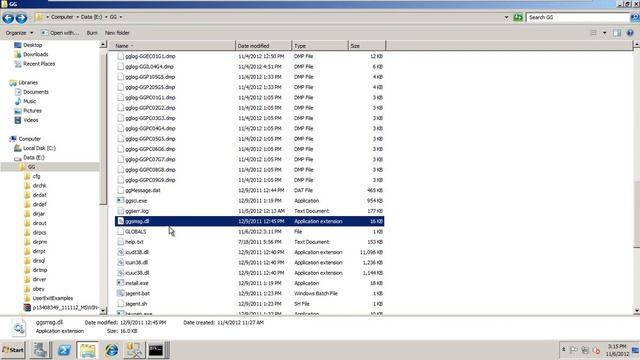Show hidden tray icons arrow

[x=564, y=349]
